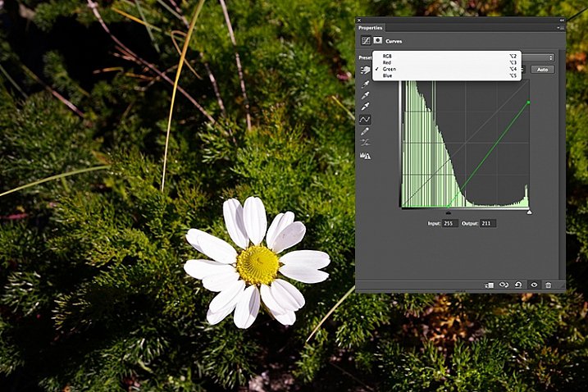This screenshot has width=588, height=392.
Task: Select the layer mask icon
Action: (376, 41)
